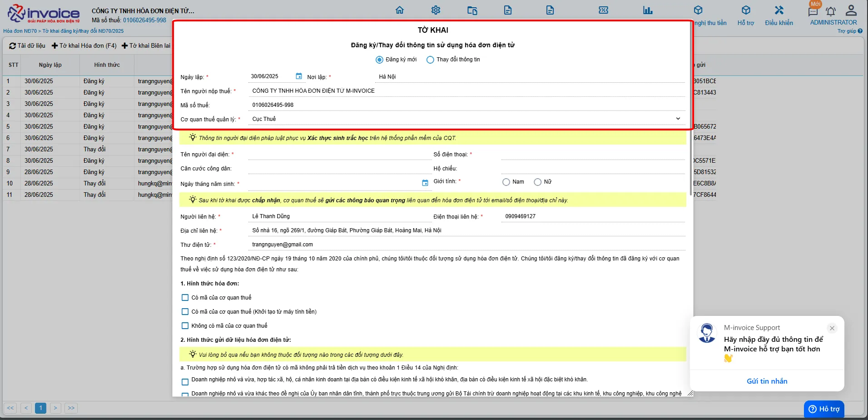
Task: Click the Tải dữ liệu refresh icon
Action: (13, 45)
